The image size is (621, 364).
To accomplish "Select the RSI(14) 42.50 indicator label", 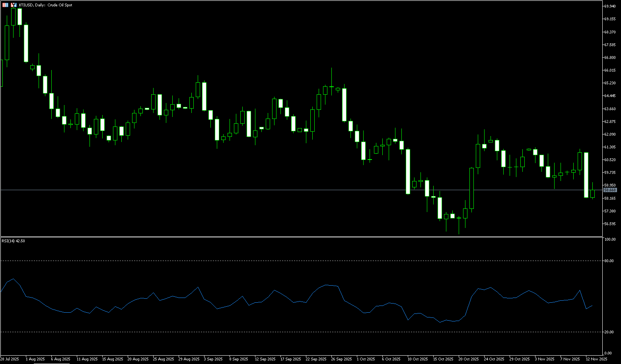I will coord(13,241).
